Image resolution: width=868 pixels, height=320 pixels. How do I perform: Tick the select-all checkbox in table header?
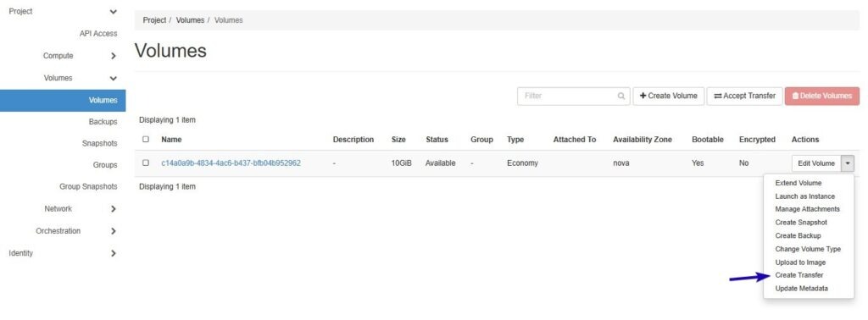point(146,140)
